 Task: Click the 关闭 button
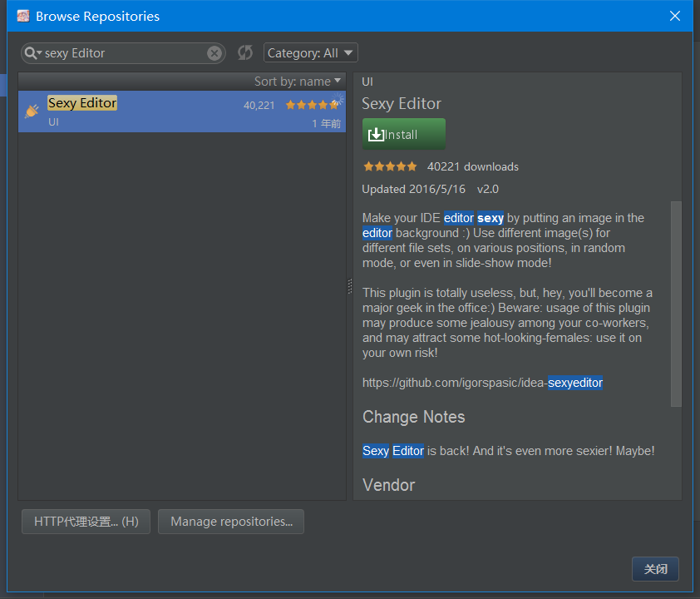(x=655, y=569)
